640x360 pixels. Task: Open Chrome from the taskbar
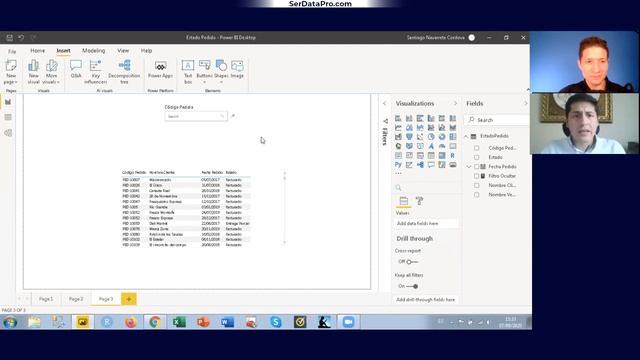pyautogui.click(x=154, y=322)
